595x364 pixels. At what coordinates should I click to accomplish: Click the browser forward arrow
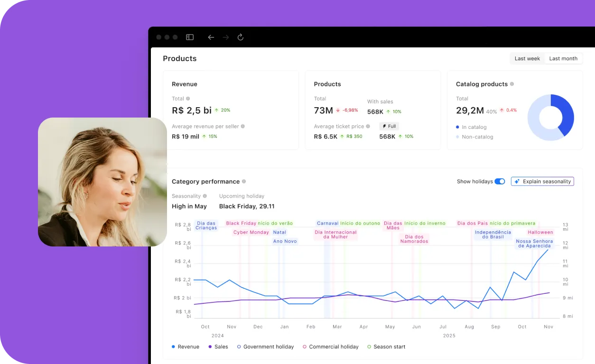point(226,37)
